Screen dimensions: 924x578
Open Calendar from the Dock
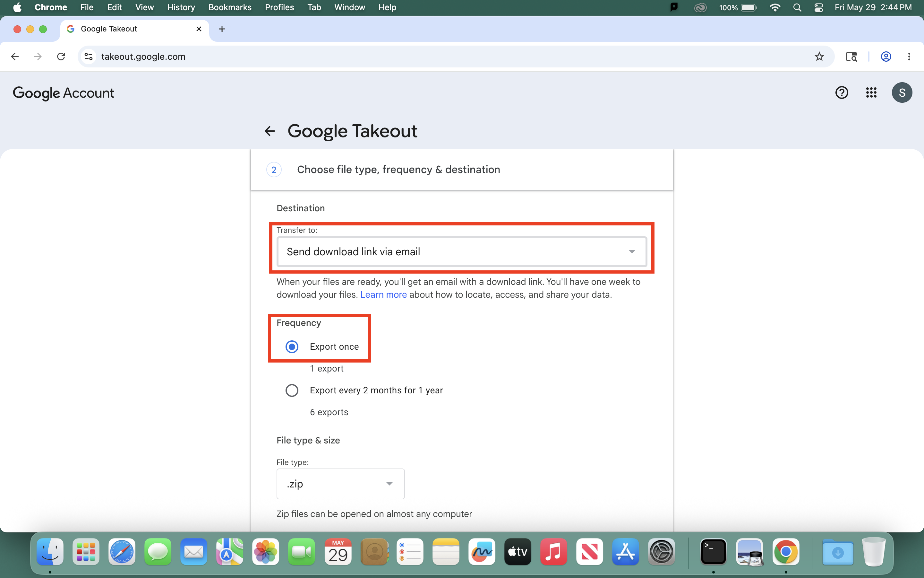(x=338, y=552)
